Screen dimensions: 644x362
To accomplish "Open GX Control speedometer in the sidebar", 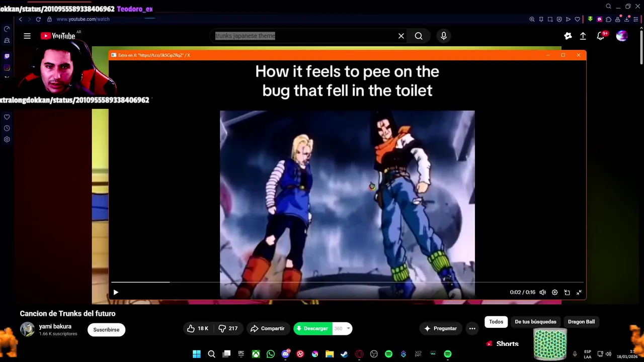I will click(7, 29).
